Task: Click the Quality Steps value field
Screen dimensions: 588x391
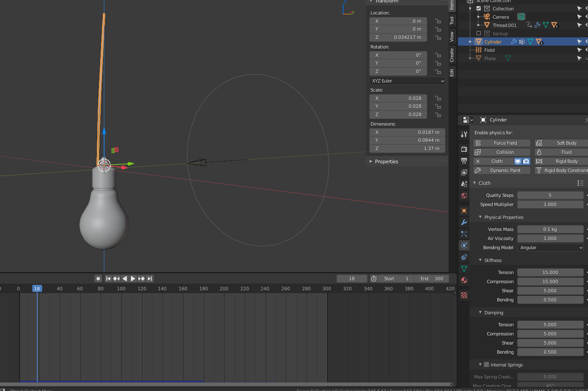Action: (550, 195)
